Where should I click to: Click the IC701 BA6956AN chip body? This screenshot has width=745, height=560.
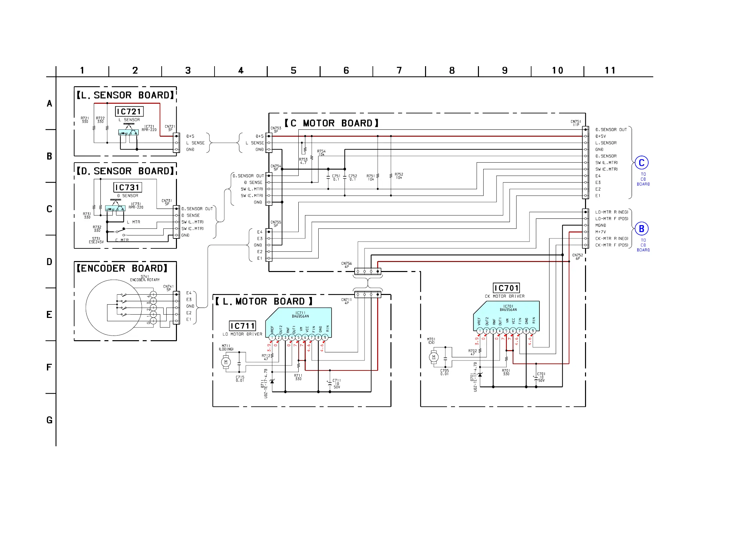tap(506, 315)
